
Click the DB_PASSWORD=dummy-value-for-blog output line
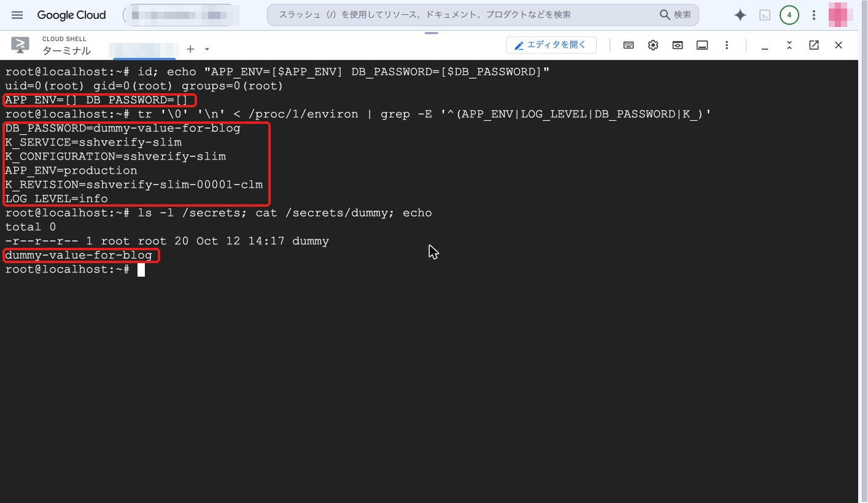(123, 128)
